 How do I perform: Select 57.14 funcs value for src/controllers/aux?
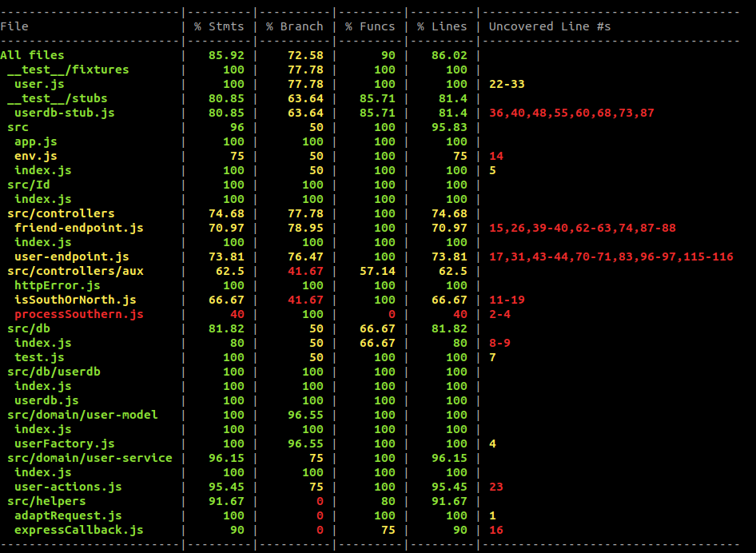[377, 271]
